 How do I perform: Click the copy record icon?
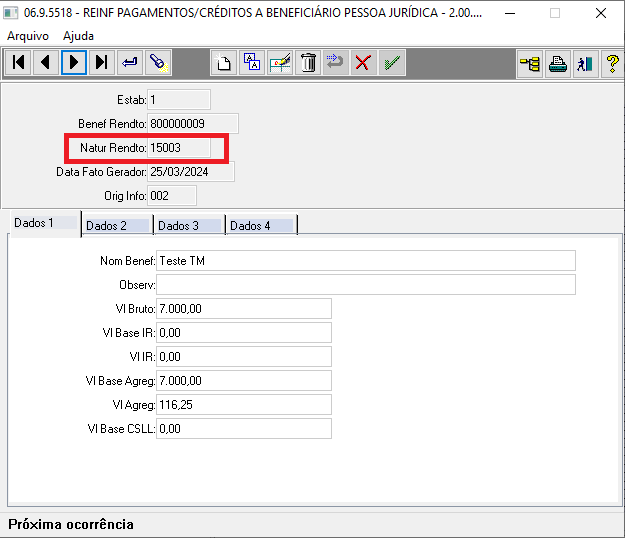tap(252, 62)
